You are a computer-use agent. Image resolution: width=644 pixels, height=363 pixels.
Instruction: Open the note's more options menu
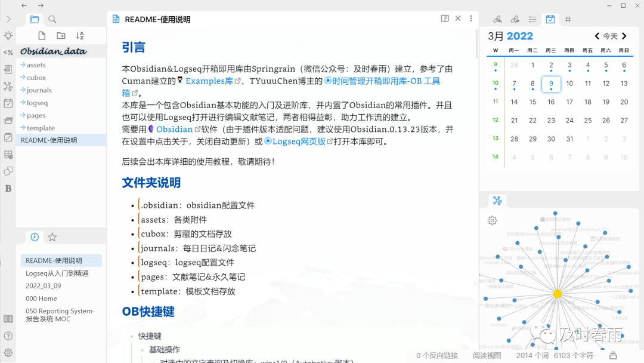pyautogui.click(x=471, y=19)
